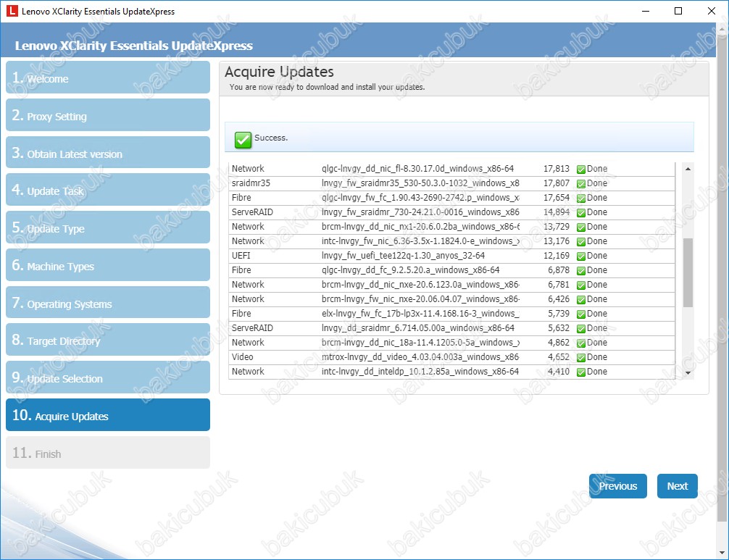This screenshot has width=729, height=560.
Task: Click the size value 6,781
Action: click(559, 285)
